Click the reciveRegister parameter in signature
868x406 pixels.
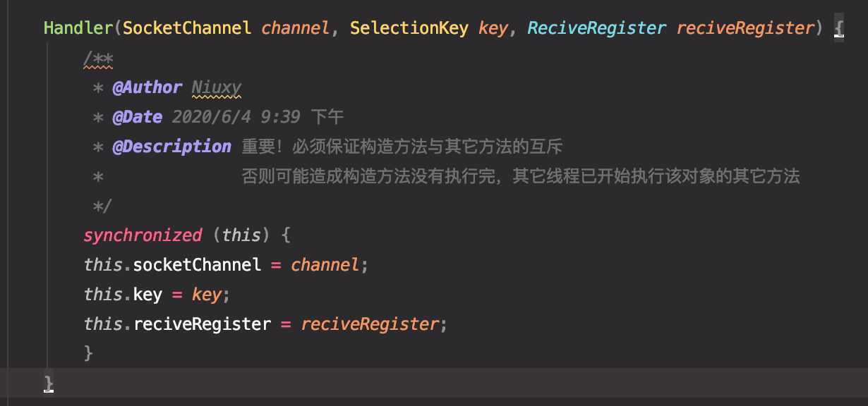coord(745,28)
